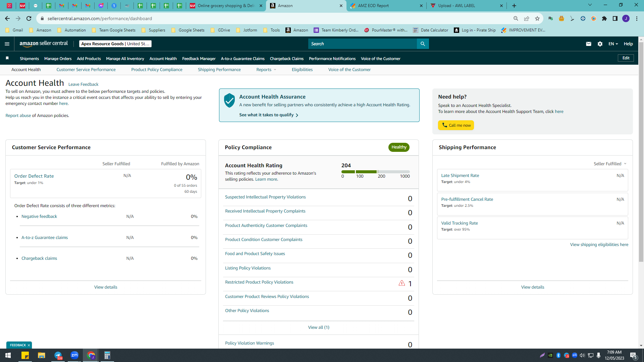The height and width of the screenshot is (362, 644).
Task: Click the Call me now button
Action: coord(456,125)
